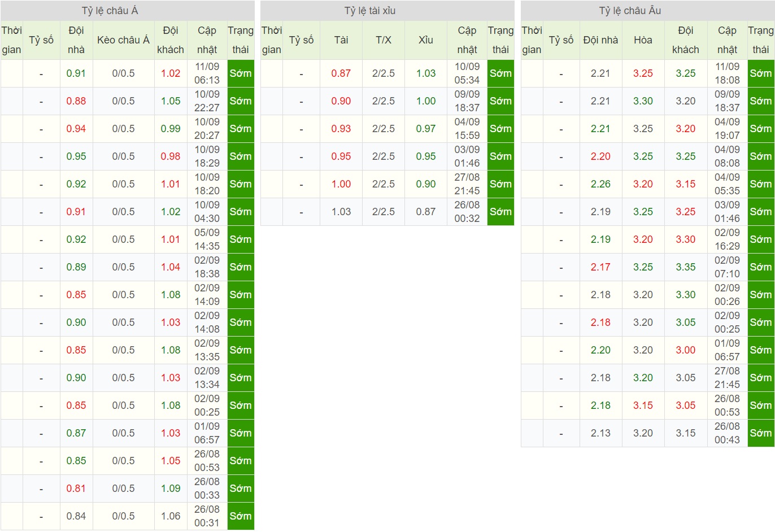Viewport: 775px width, 532px height.
Task: Select the 'Hòa' column header
Action: click(643, 40)
